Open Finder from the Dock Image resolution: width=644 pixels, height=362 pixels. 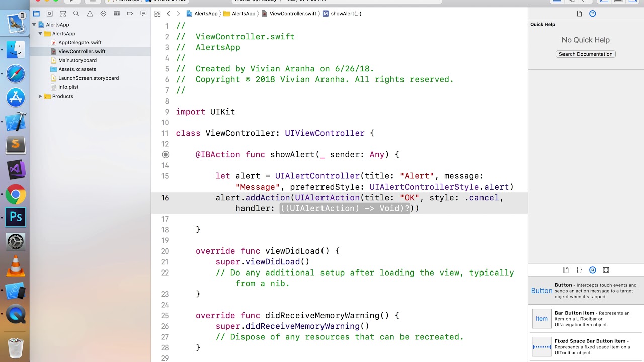click(x=16, y=50)
